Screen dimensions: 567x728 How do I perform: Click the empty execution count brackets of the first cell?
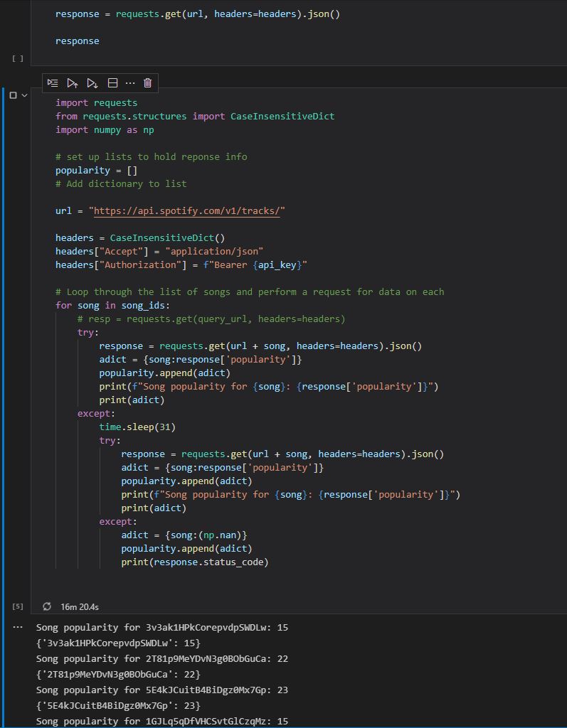point(18,58)
